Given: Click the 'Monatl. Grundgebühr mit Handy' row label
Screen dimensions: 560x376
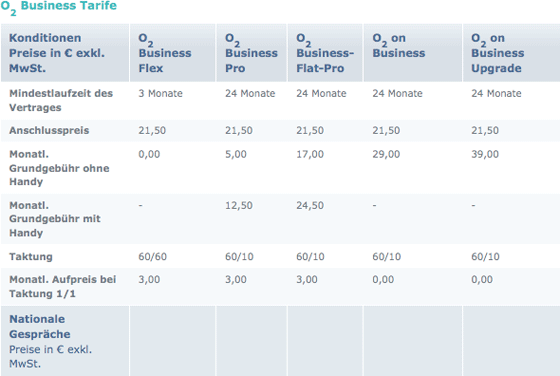Looking at the screenshot, I should pos(55,219).
